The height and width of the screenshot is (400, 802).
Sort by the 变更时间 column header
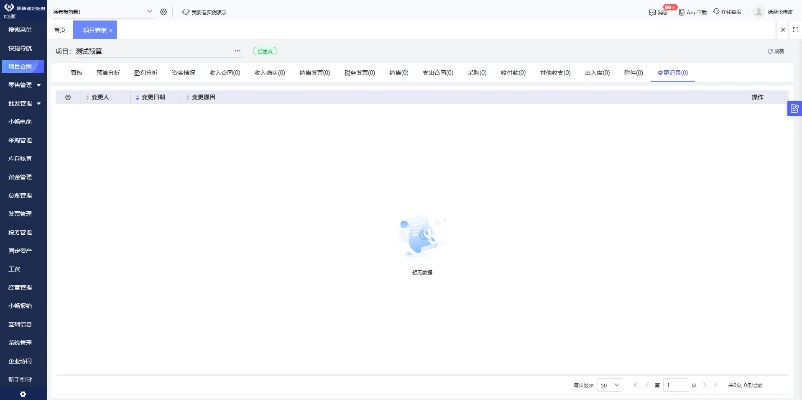pyautogui.click(x=151, y=97)
